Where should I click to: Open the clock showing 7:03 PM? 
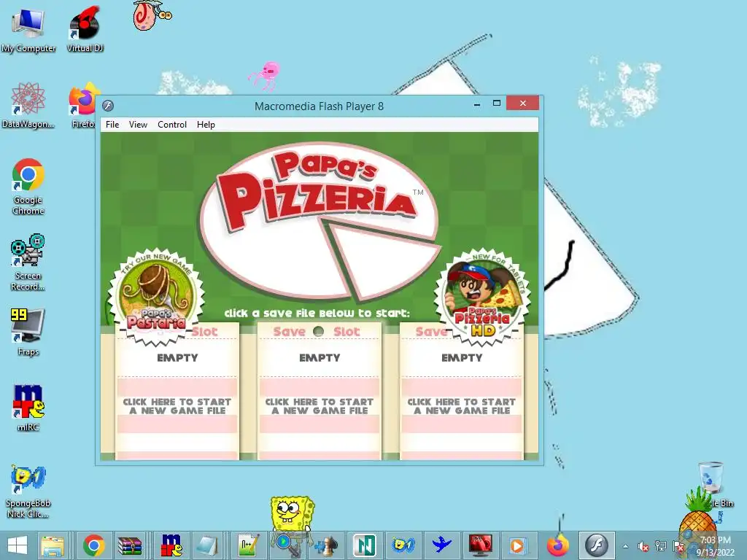(715, 545)
